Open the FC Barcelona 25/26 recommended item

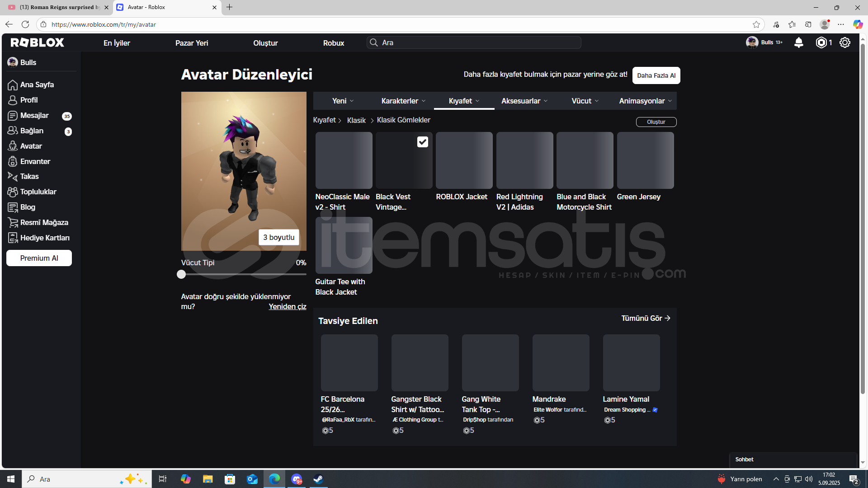[349, 363]
